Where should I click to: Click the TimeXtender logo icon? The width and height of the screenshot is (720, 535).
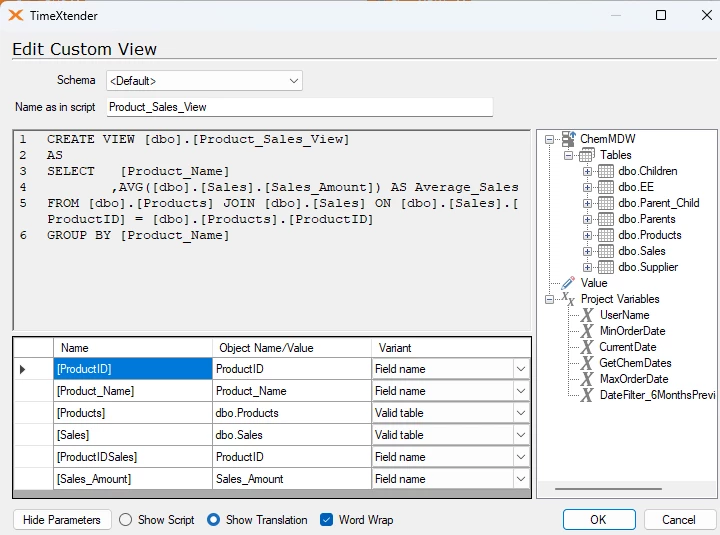(16, 16)
